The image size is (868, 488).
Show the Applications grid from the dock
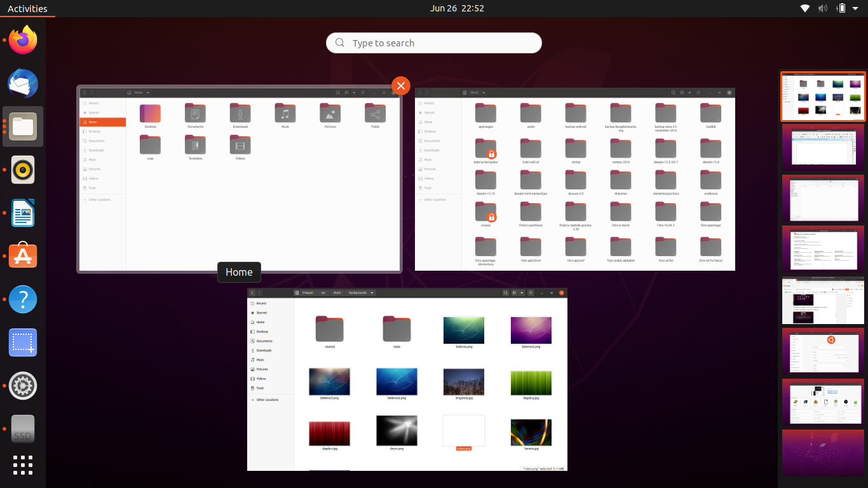click(x=23, y=465)
